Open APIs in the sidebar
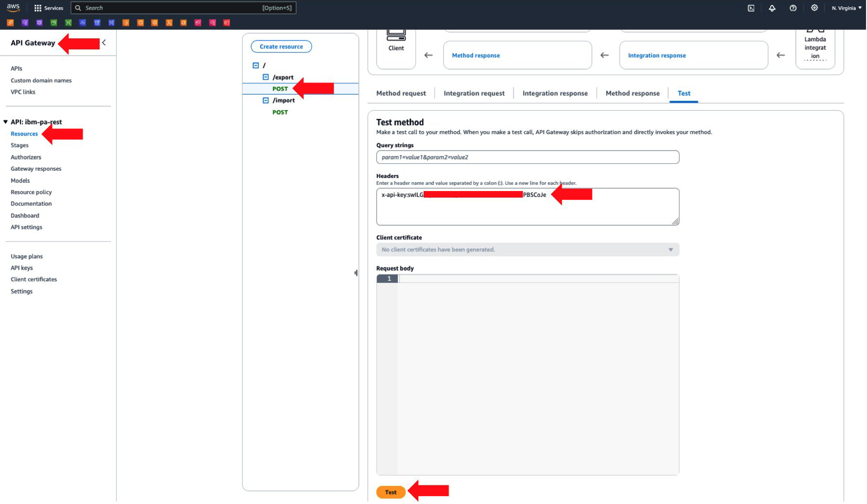The height and width of the screenshot is (504, 867). (x=17, y=69)
